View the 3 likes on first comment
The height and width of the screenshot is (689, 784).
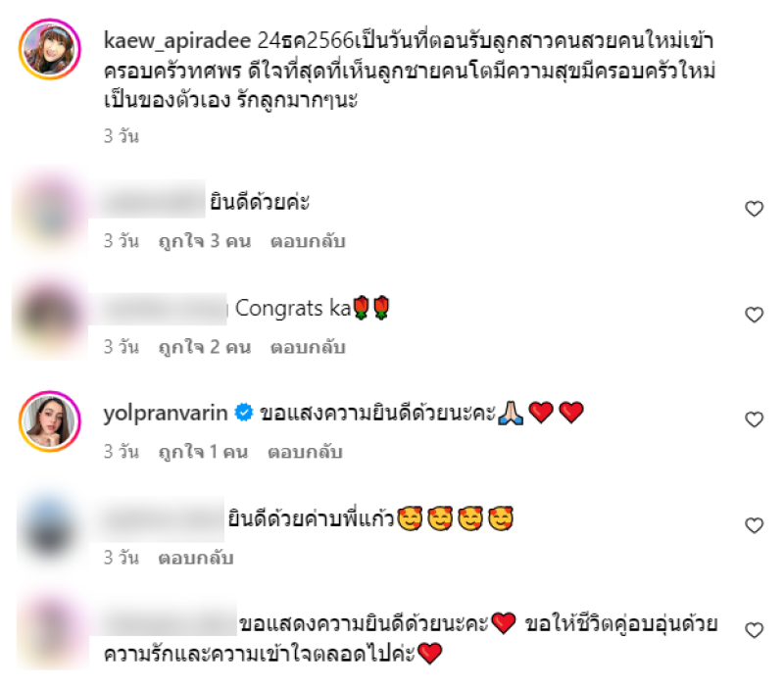tap(205, 241)
